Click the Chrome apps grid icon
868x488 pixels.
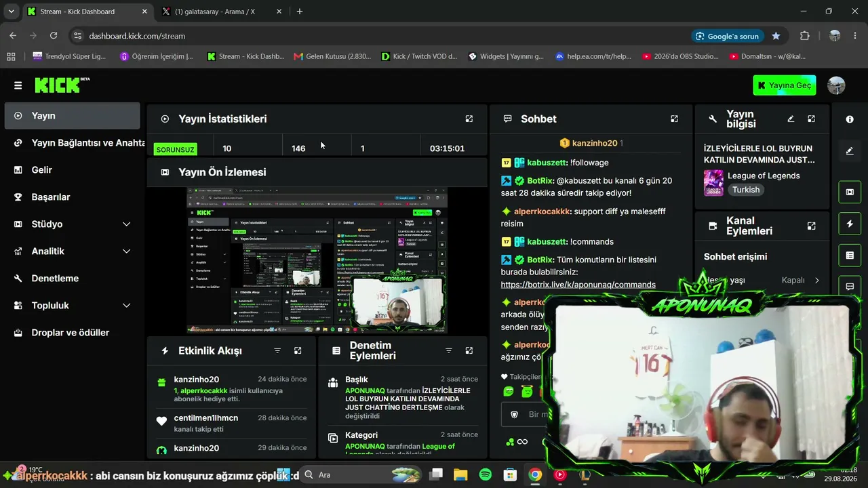[x=11, y=57]
